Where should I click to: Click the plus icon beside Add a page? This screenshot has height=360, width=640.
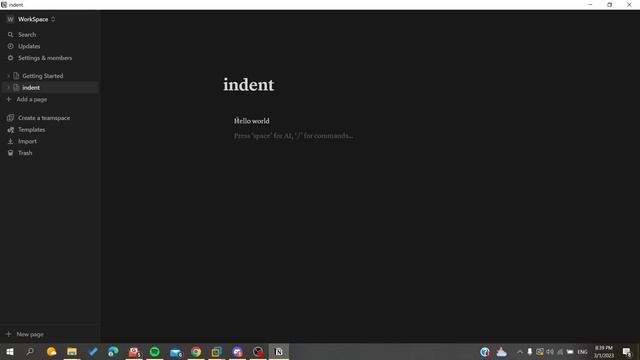9,99
